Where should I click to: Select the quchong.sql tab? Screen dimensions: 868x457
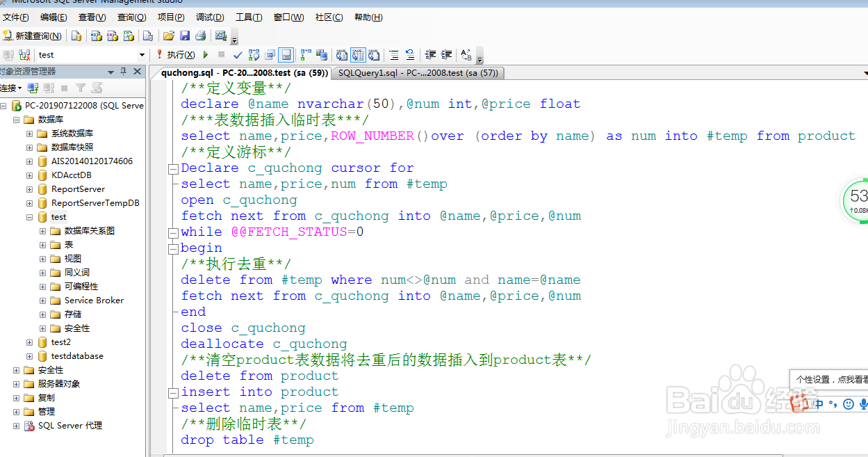[244, 72]
